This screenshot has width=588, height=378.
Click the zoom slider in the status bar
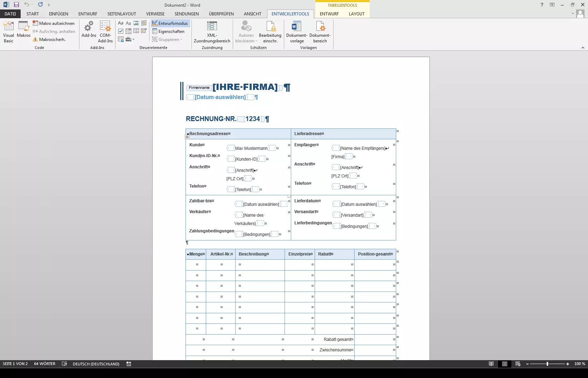[547, 364]
